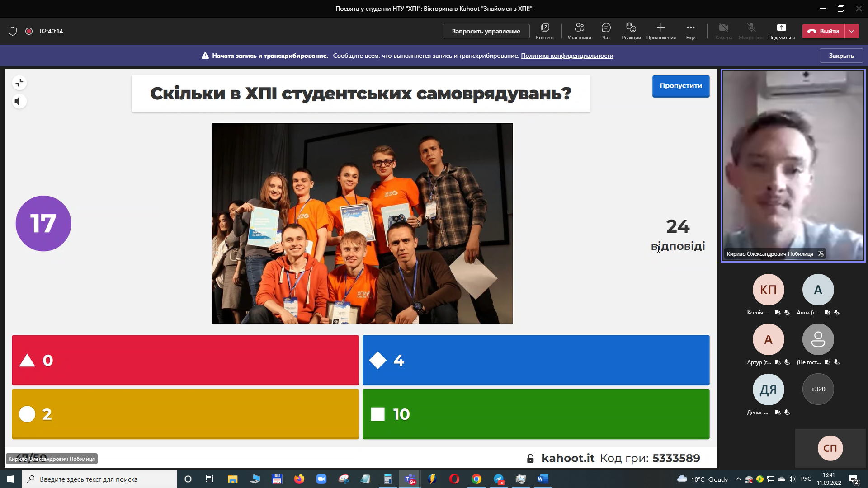Select the red answer option 0

185,360
